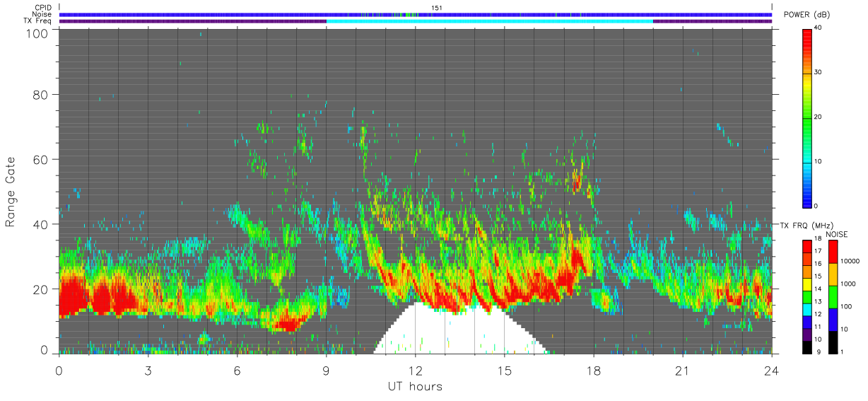Image resolution: width=868 pixels, height=401 pixels.
Task: Click the NOISE legend title
Action: pyautogui.click(x=838, y=233)
